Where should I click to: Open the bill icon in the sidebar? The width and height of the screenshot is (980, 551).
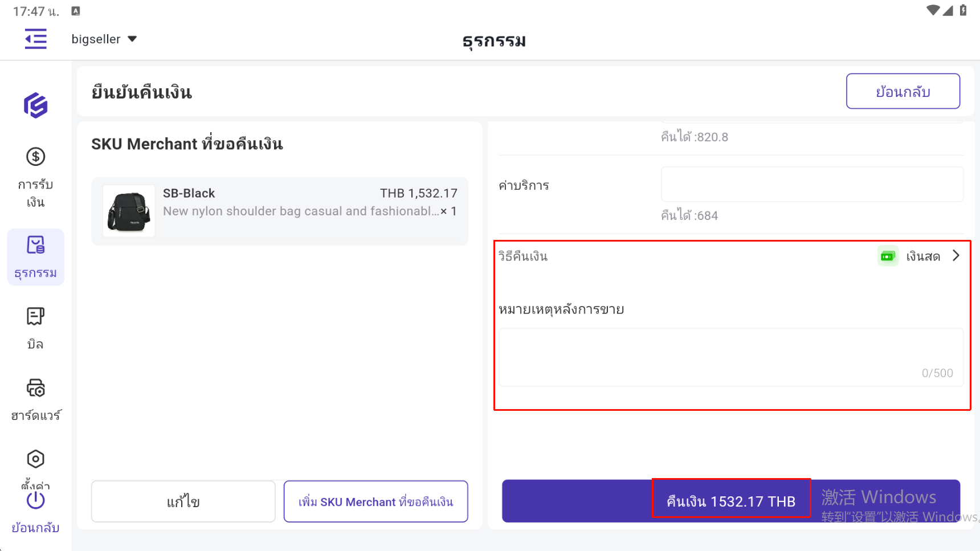(35, 316)
